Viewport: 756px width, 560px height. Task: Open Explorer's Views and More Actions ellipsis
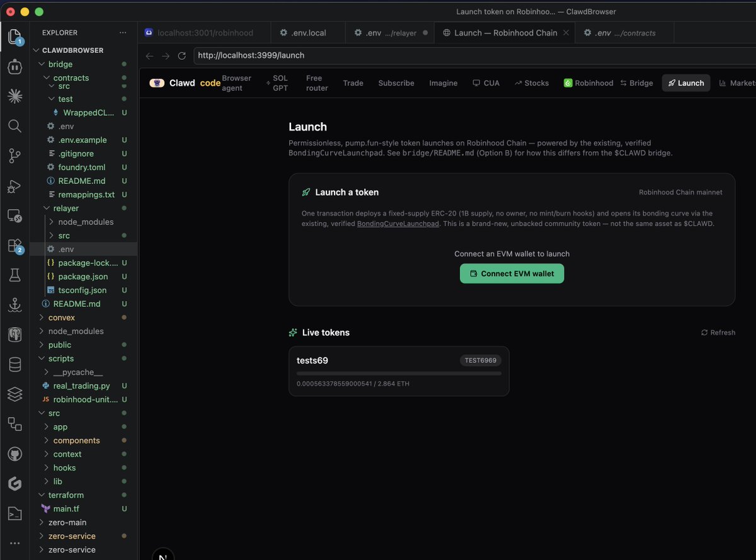coord(123,33)
